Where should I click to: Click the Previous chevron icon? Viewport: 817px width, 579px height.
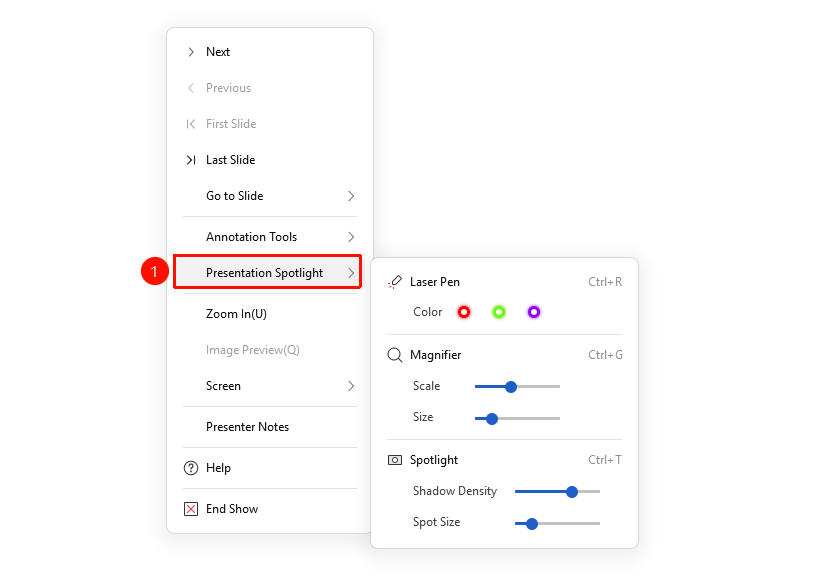click(x=191, y=88)
